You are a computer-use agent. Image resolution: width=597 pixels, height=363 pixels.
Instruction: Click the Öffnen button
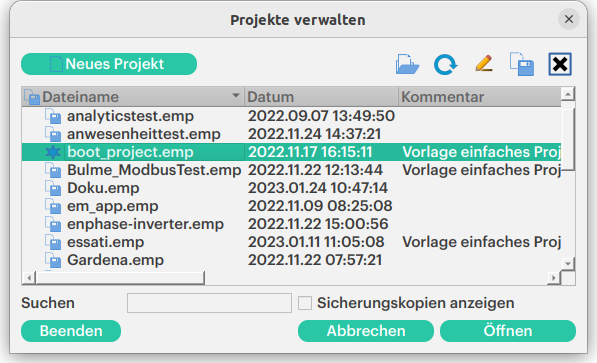[x=508, y=331]
